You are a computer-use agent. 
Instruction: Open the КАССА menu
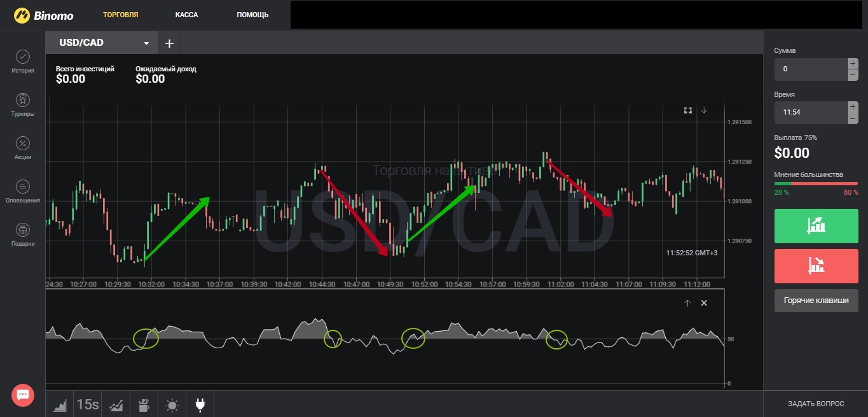tap(187, 15)
